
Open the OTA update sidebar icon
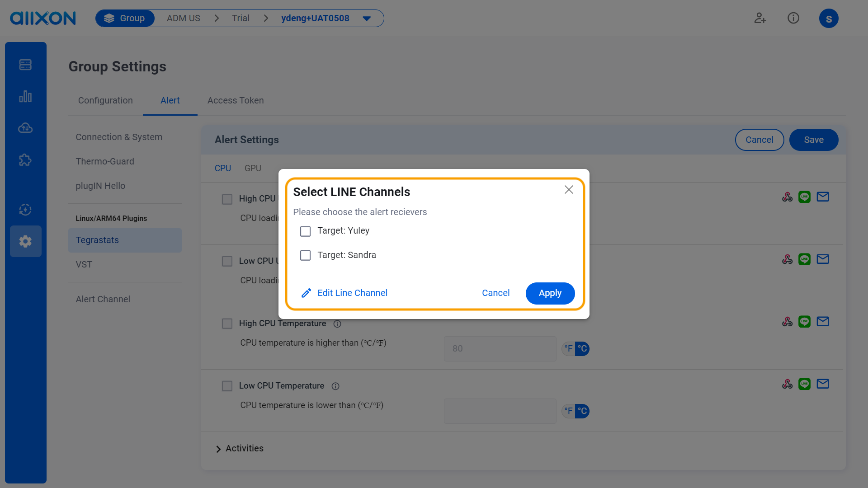coord(25,210)
